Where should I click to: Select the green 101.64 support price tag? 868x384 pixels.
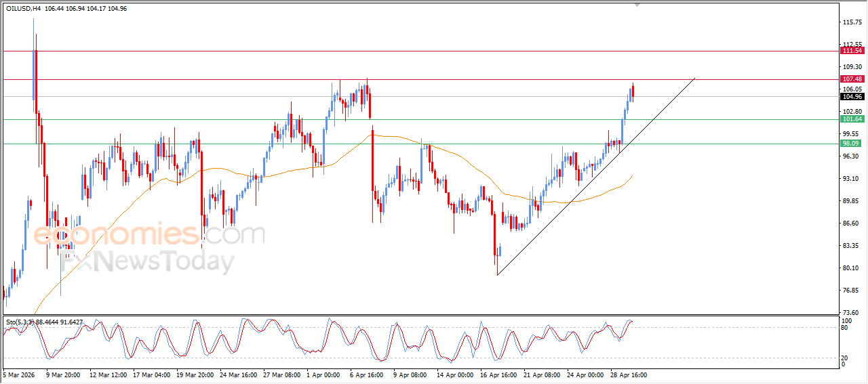(x=852, y=119)
